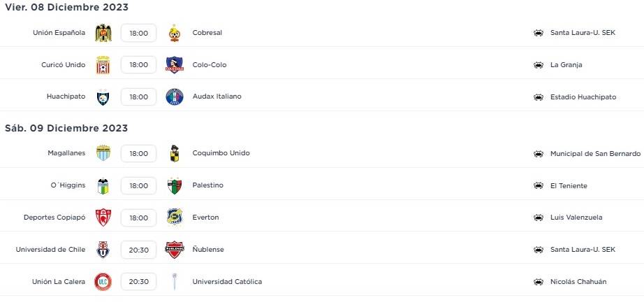Click the Coquimbo Unido team crest
Screen dimensions: 644x305
174,154
